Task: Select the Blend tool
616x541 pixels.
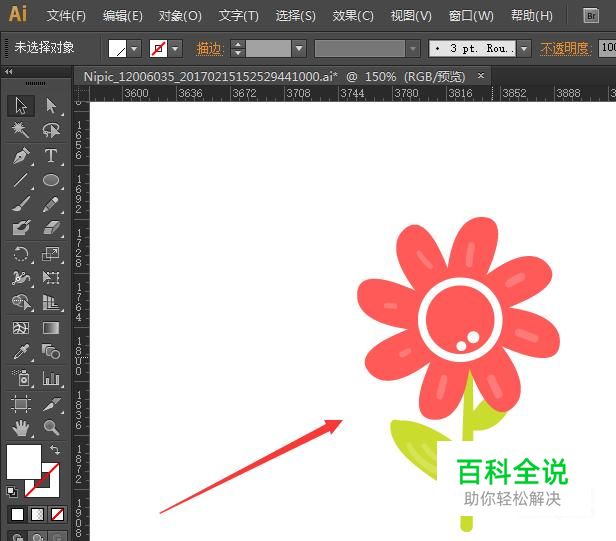Action: point(51,352)
